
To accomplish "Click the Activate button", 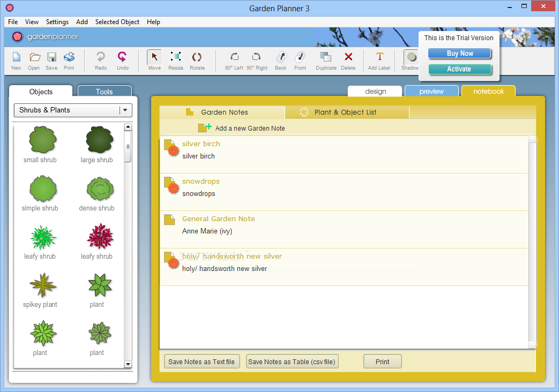I will [459, 69].
